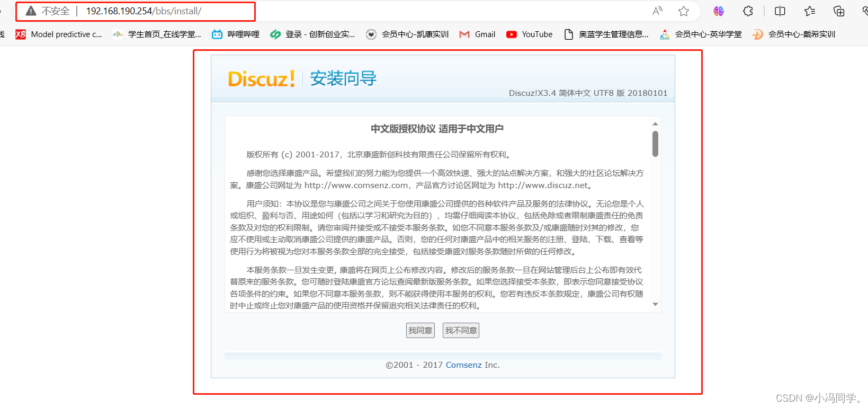Image resolution: width=868 pixels, height=408 pixels.
Task: Open the Copilot brain icon
Action: click(x=719, y=11)
